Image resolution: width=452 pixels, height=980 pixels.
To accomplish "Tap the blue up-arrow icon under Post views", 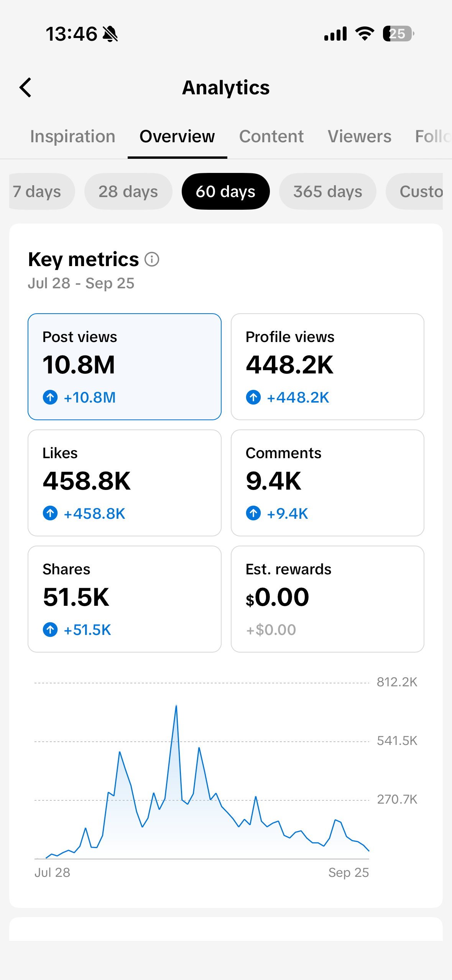I will pos(50,397).
